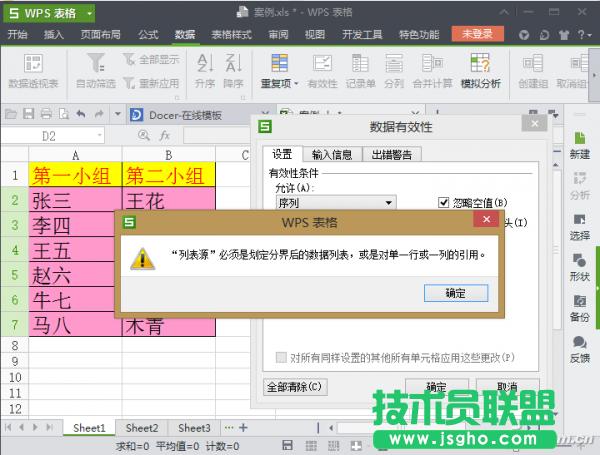Click the 全部清除(C) button
Screen dimensions: 600x455
[x=295, y=386]
